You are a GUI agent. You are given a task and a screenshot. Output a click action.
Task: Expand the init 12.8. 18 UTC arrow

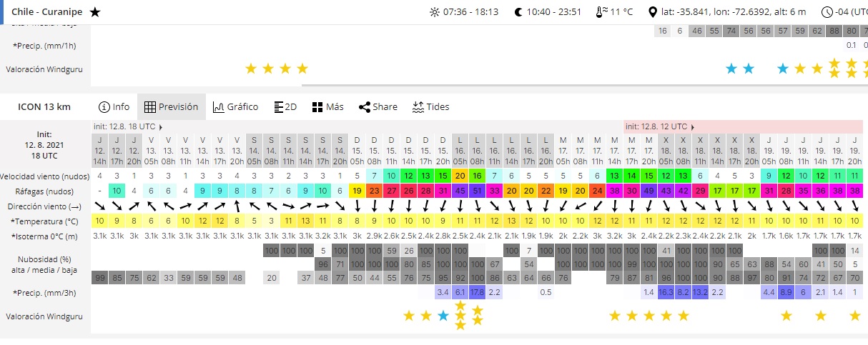coord(161,126)
